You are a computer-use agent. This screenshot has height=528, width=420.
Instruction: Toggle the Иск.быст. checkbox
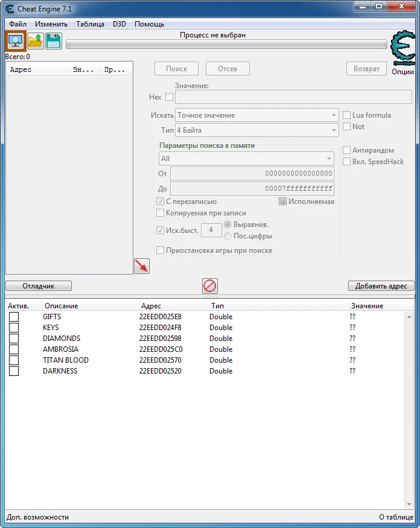pos(161,231)
